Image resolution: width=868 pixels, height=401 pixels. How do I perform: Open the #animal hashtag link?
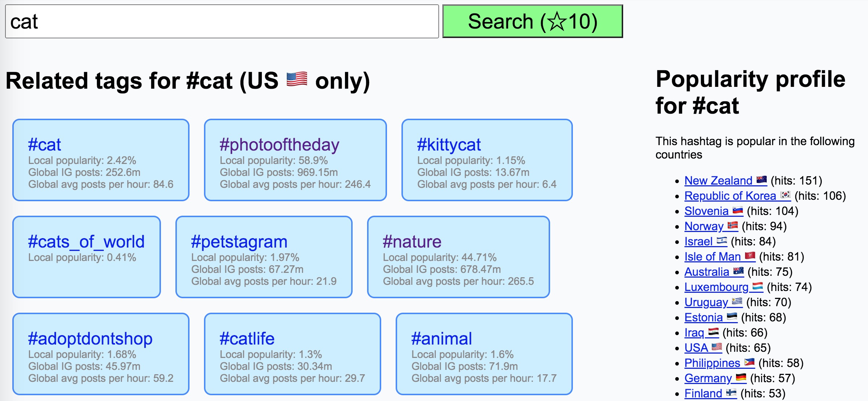point(442,339)
